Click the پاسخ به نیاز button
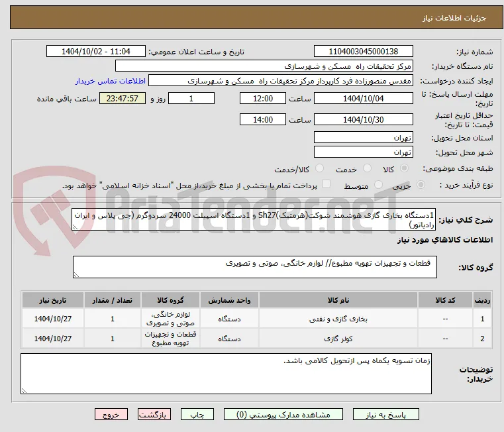504x432 pixels. 385,414
